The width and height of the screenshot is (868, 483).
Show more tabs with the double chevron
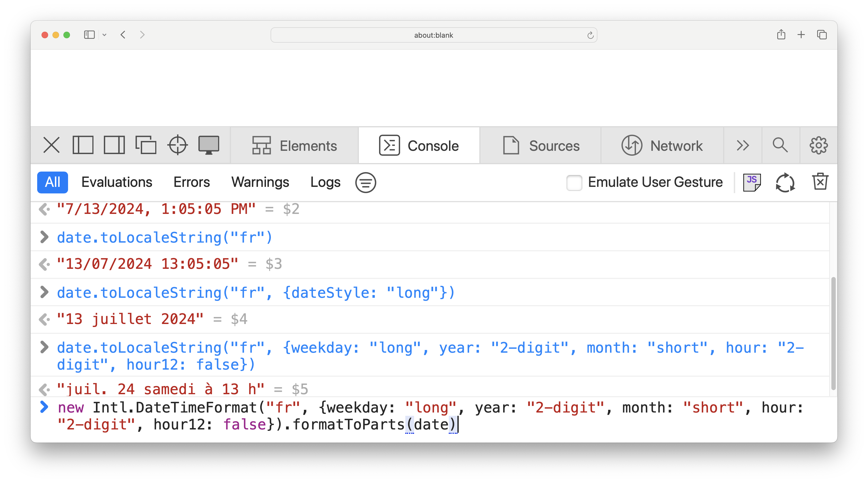point(743,146)
